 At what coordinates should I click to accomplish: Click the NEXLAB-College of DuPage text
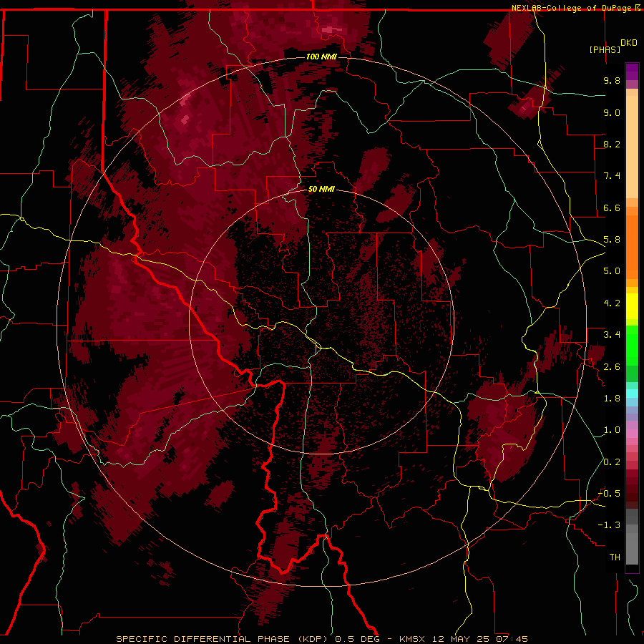(x=572, y=8)
